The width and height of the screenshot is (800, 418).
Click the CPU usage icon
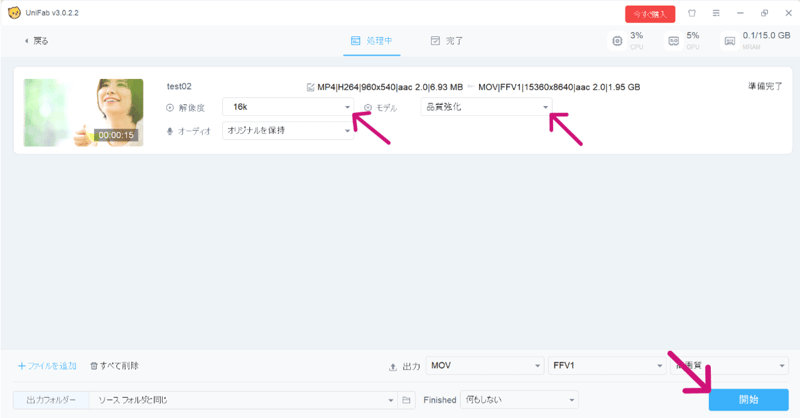click(617, 41)
